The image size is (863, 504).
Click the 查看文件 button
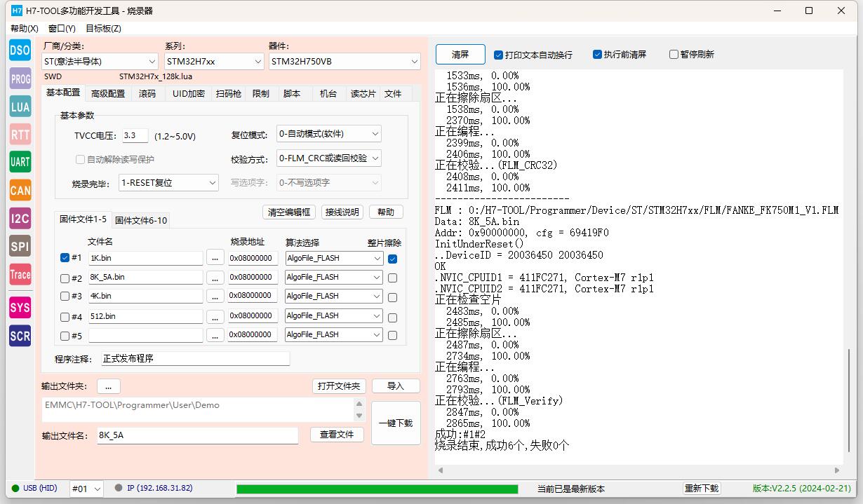click(337, 435)
